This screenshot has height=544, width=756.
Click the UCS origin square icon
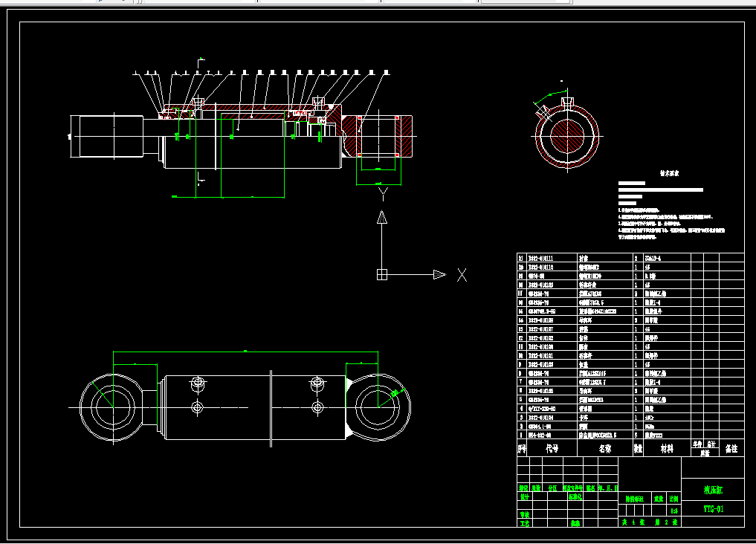382,275
